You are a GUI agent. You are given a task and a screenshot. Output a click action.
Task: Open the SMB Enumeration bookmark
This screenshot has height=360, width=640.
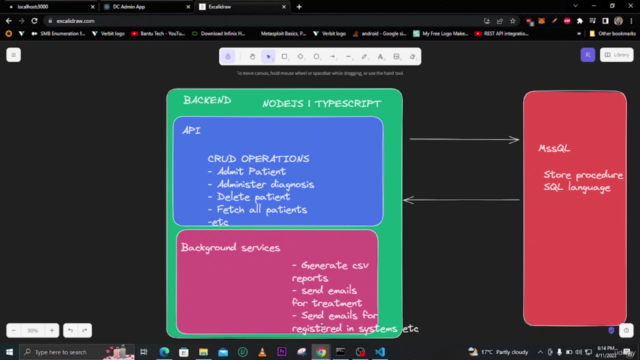pyautogui.click(x=58, y=33)
